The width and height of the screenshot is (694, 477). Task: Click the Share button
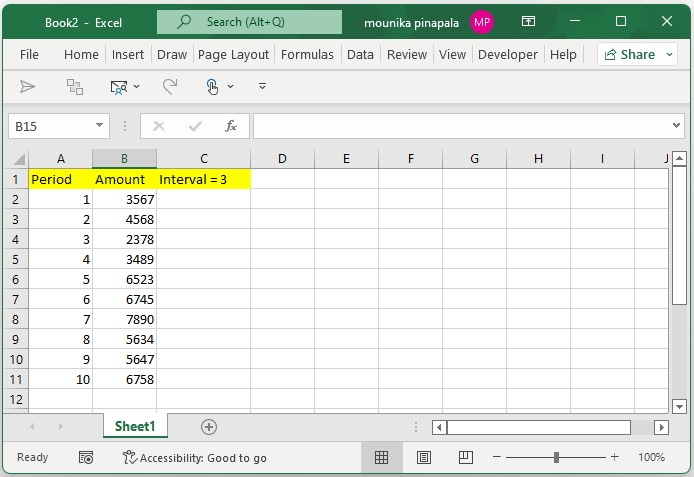pyautogui.click(x=628, y=55)
